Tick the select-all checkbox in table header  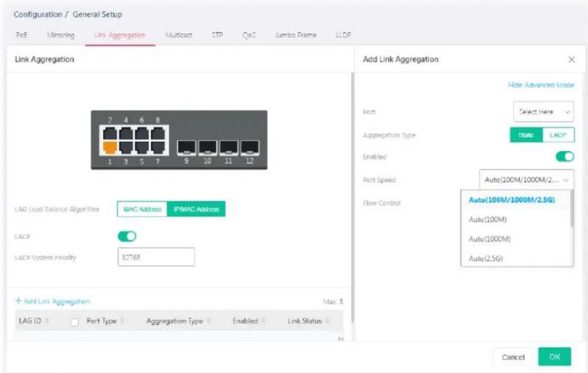(75, 322)
